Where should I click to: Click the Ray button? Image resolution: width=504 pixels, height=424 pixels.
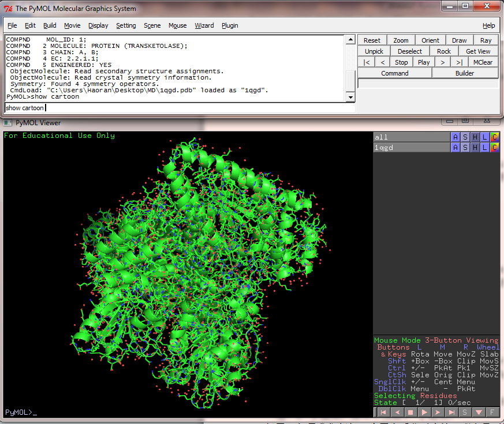tap(486, 40)
